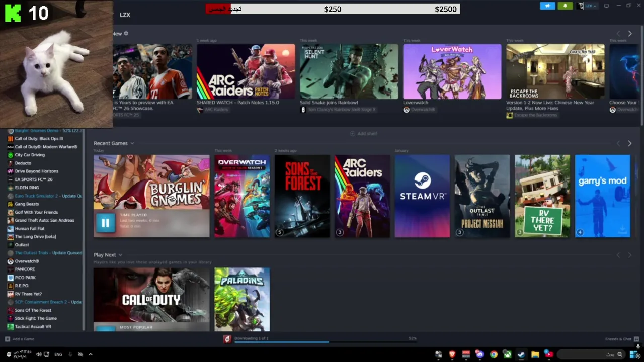
Task: Click the R.E.P.O. icon in library list
Action: [10, 286]
